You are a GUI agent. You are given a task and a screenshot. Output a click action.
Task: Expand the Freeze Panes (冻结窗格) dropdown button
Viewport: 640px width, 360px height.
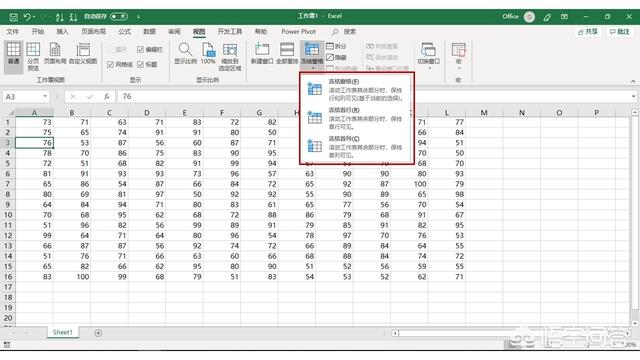[312, 69]
